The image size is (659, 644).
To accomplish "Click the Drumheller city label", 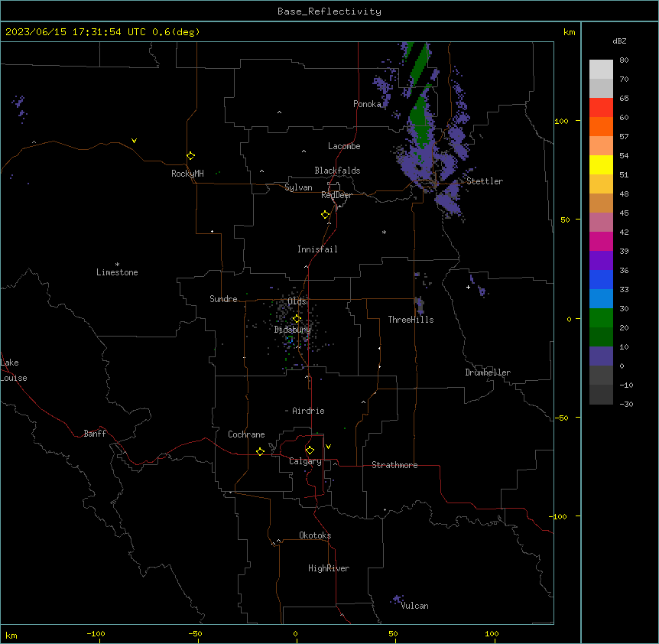I will pos(488,372).
